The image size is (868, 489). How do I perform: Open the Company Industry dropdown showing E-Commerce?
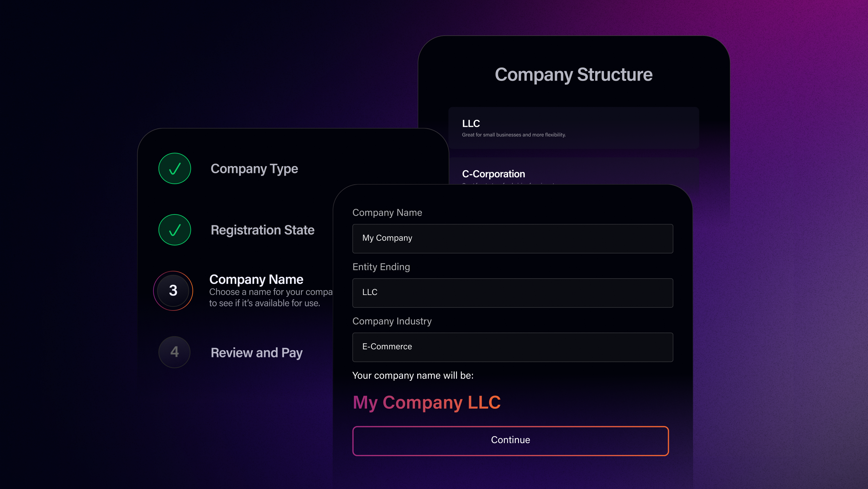click(x=512, y=347)
